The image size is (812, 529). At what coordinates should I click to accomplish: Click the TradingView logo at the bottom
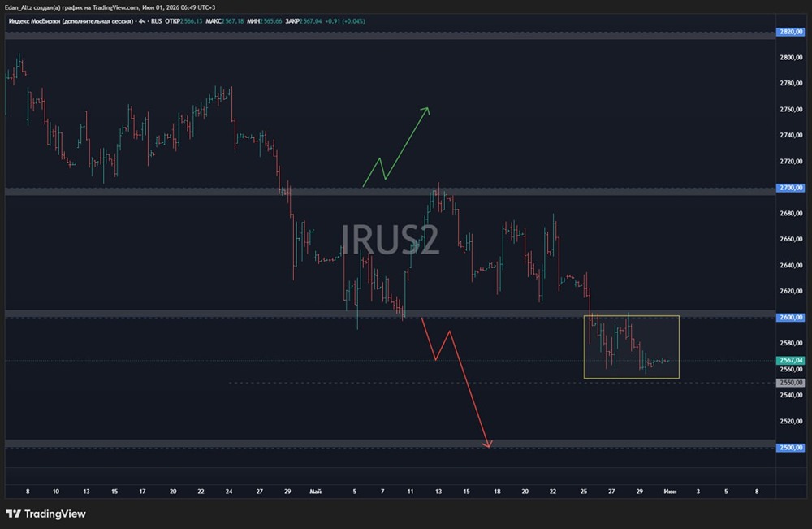(45, 514)
